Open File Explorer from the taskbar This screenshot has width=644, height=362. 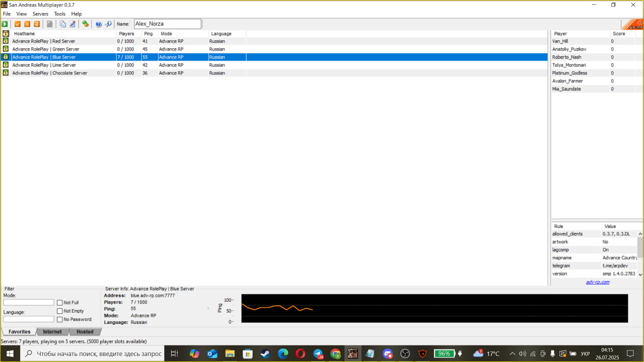(230, 353)
